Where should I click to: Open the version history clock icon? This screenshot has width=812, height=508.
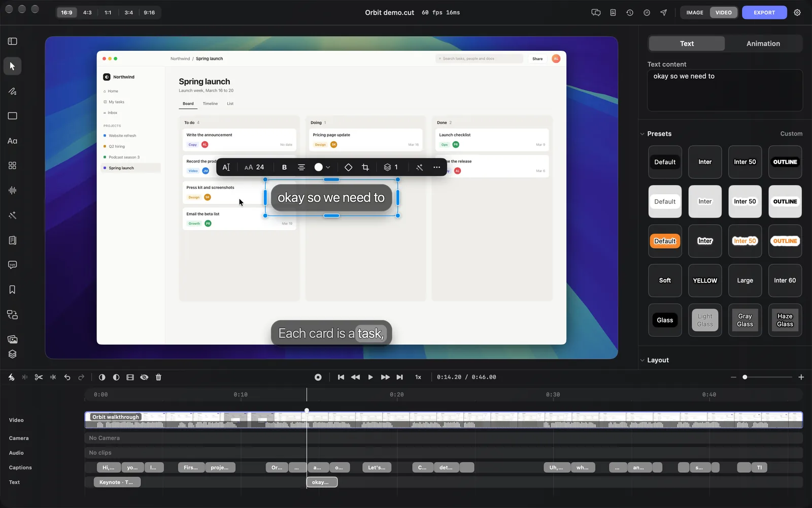click(630, 13)
